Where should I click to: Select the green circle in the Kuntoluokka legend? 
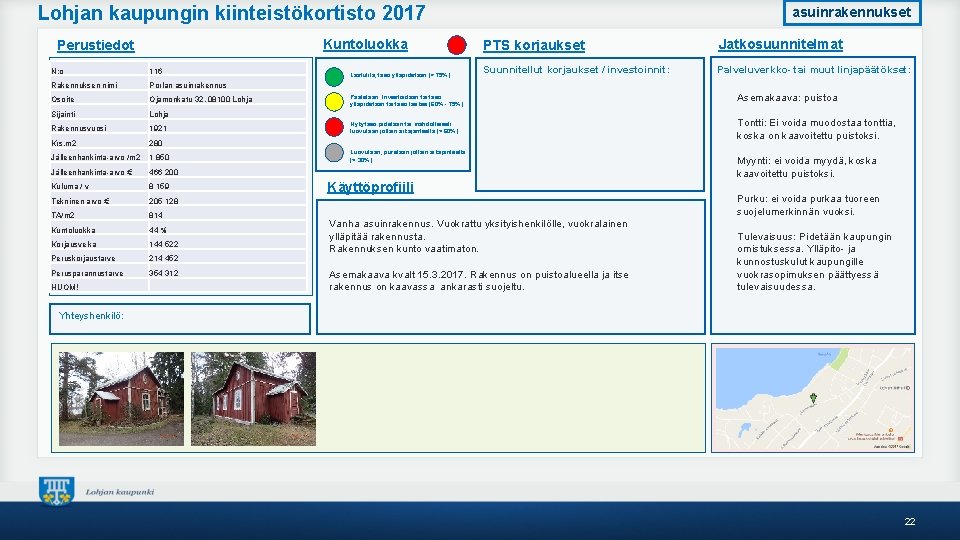pos(334,77)
